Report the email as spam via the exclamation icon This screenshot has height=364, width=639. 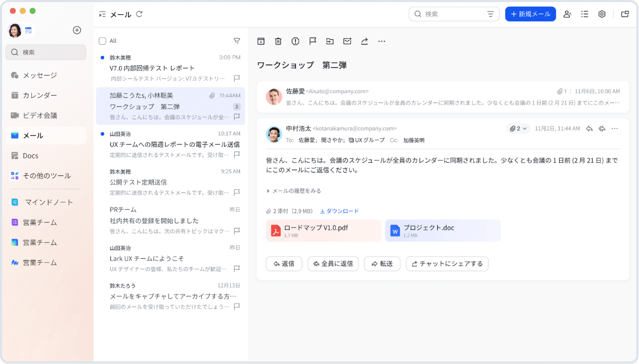coord(295,41)
